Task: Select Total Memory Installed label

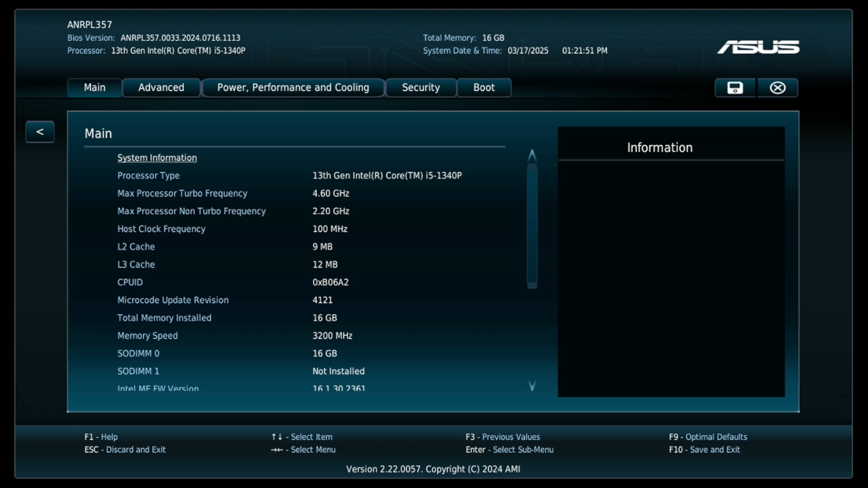Action: pyautogui.click(x=164, y=318)
